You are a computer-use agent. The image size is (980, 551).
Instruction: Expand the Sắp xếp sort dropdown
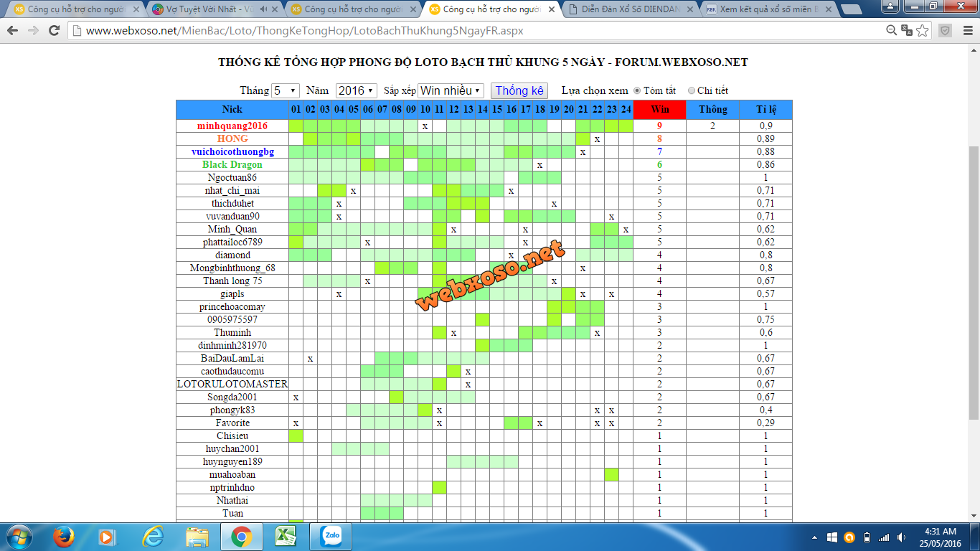451,91
